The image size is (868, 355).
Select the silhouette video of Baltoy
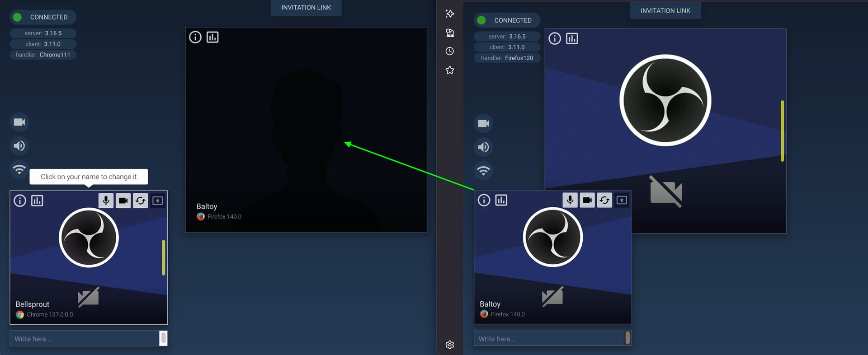[306, 130]
